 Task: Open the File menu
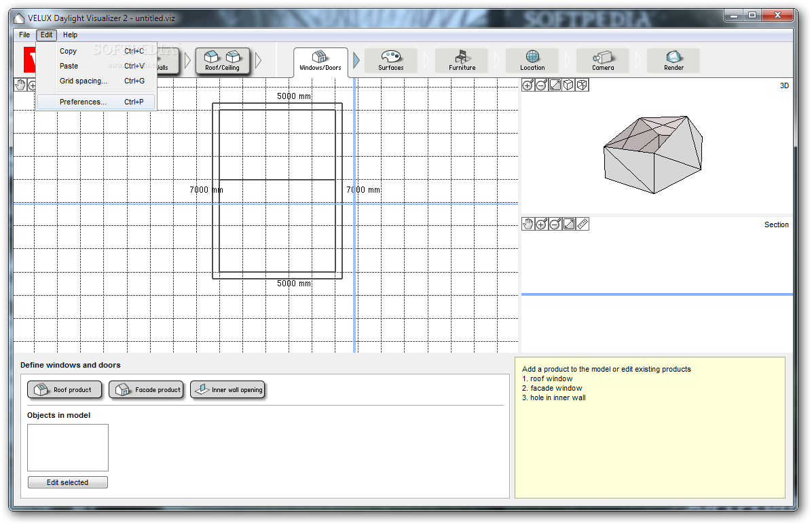(24, 35)
